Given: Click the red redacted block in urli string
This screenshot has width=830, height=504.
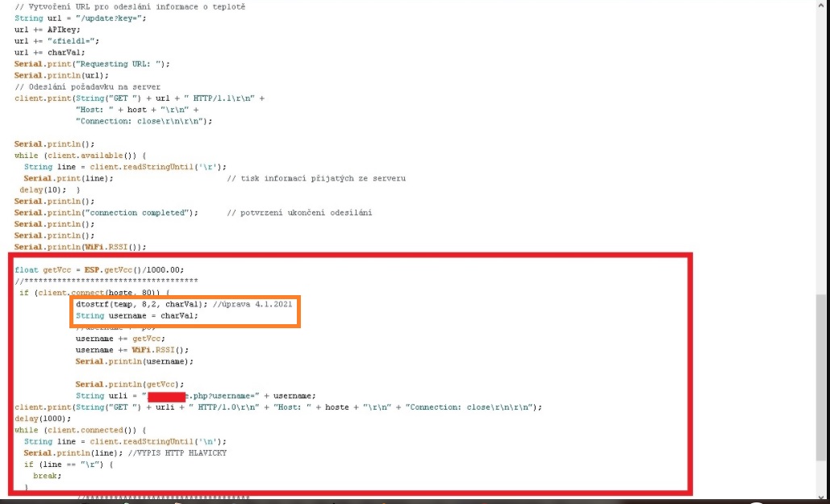Looking at the screenshot, I should coord(166,396).
